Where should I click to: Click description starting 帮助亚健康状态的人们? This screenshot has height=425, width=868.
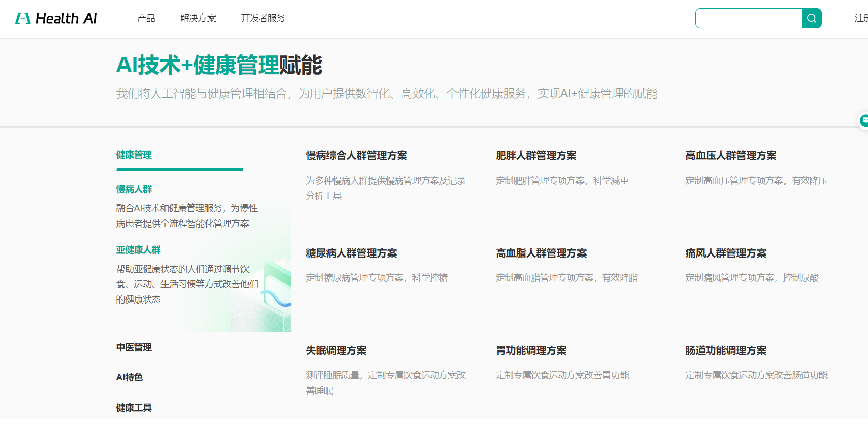pos(187,284)
